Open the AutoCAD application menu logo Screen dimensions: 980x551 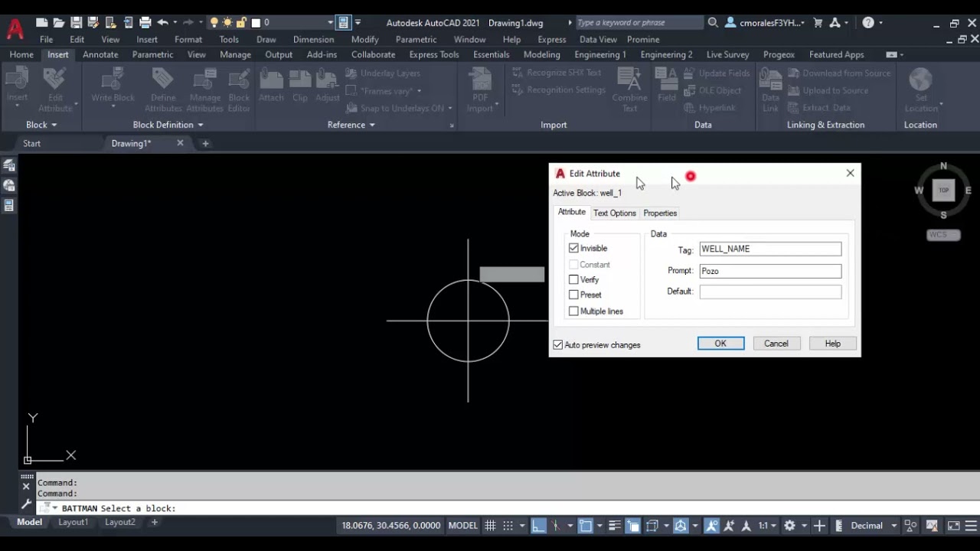tap(15, 29)
